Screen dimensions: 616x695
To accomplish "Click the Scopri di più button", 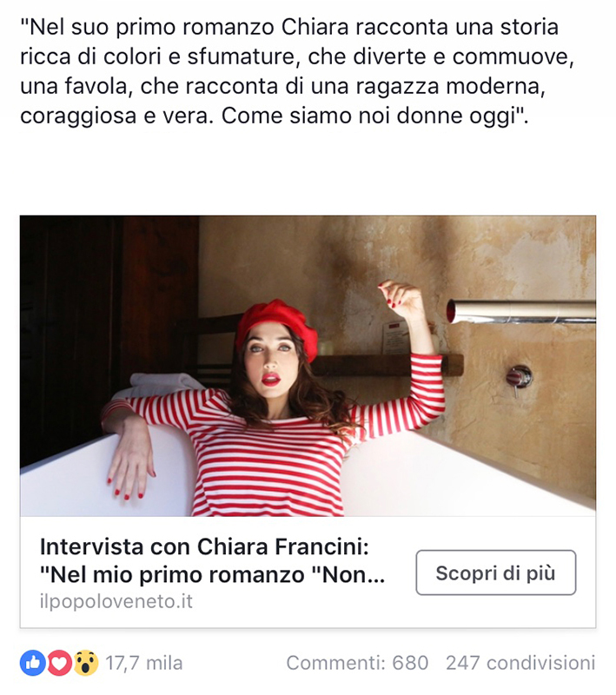I will tap(496, 573).
